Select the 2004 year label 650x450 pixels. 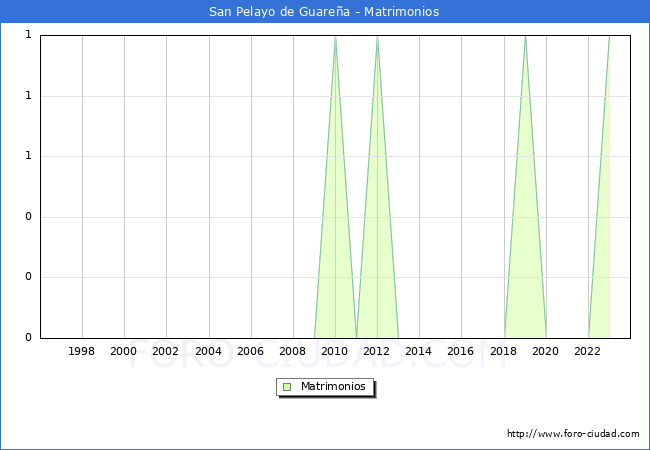point(208,351)
